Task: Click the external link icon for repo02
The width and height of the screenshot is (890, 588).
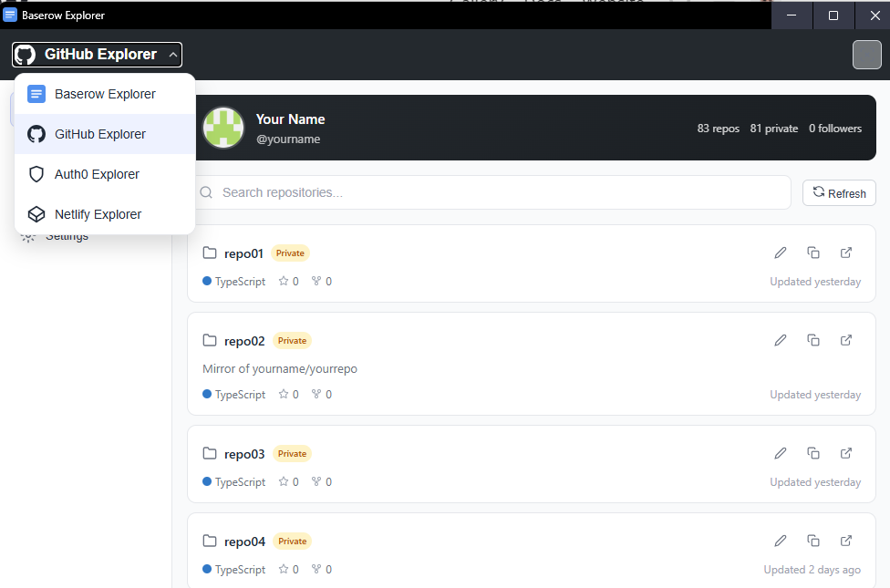Action: coord(846,340)
